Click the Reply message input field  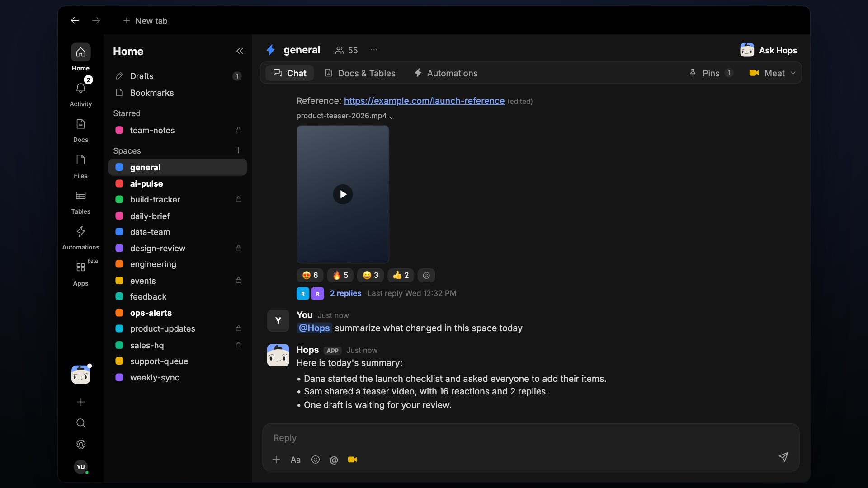531,438
